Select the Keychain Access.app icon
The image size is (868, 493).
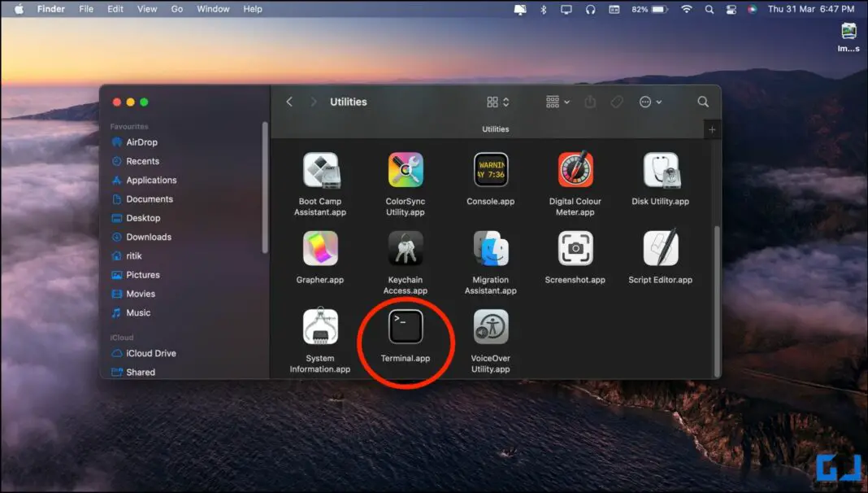406,250
